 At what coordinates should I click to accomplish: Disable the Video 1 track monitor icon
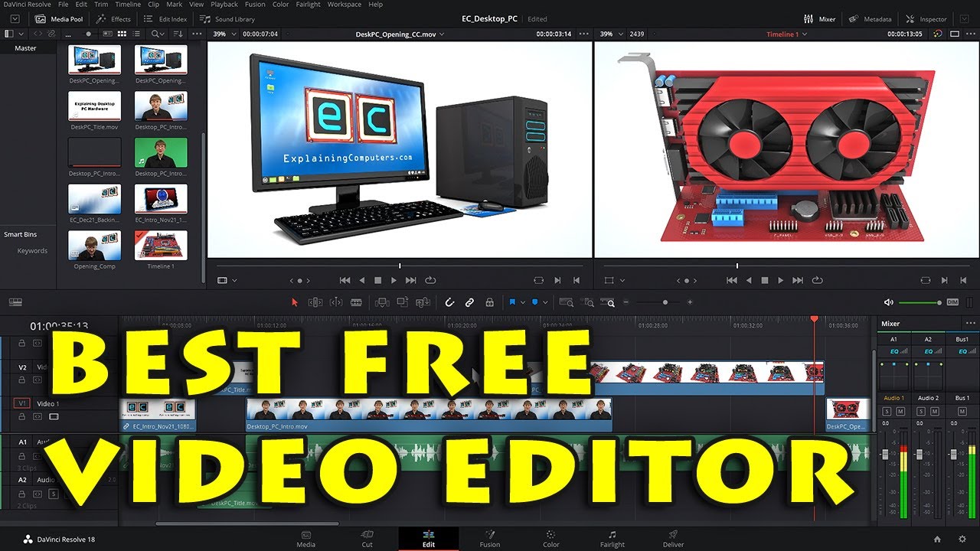click(54, 416)
